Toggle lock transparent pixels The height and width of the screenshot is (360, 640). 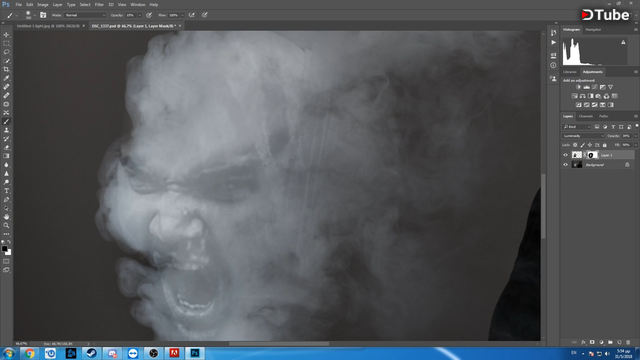(575, 145)
